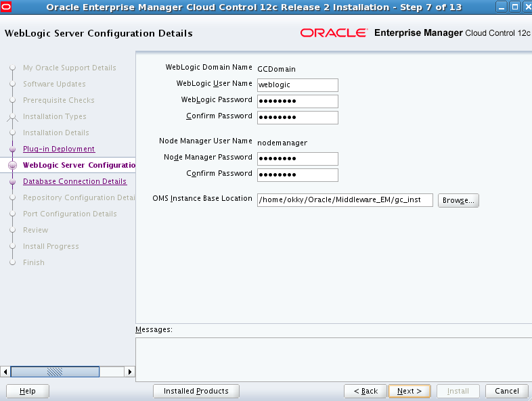
Task: Click the Review step
Action: click(x=36, y=230)
